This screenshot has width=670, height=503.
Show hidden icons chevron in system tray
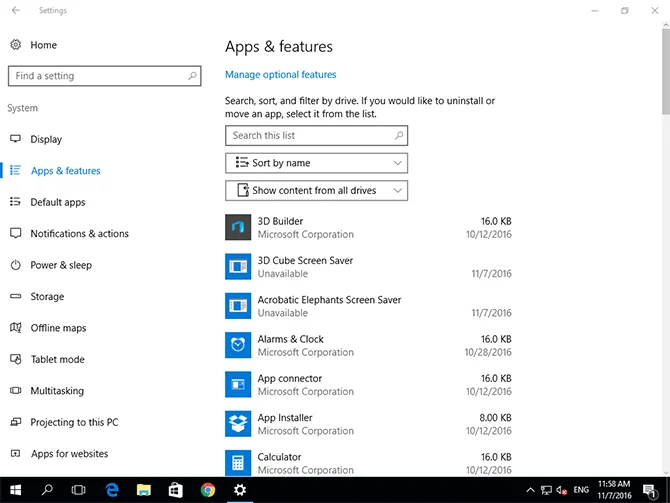pyautogui.click(x=530, y=490)
